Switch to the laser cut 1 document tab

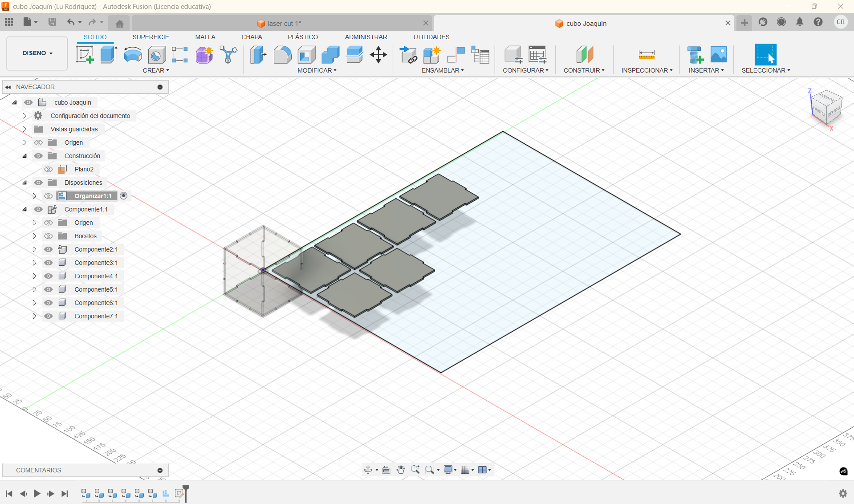click(283, 23)
